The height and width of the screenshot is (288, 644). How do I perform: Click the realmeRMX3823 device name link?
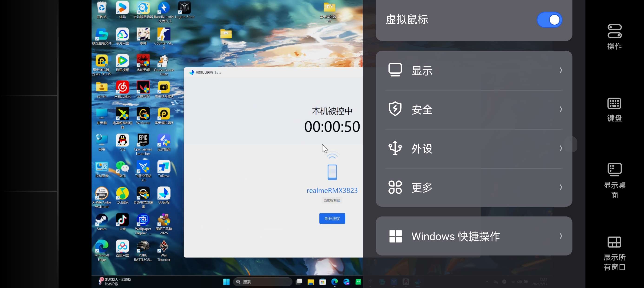(332, 190)
